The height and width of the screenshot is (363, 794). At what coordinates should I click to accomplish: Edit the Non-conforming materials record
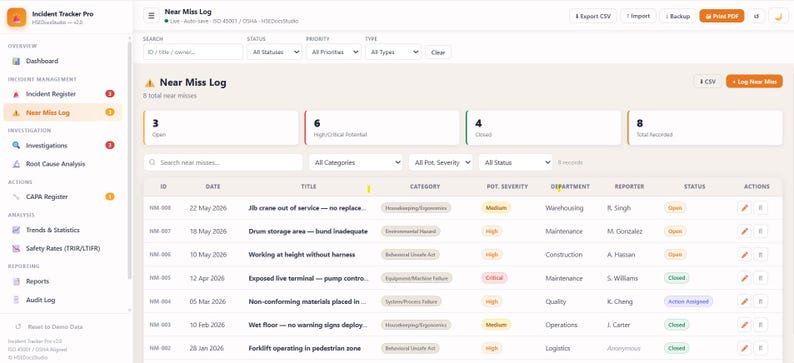click(x=744, y=302)
